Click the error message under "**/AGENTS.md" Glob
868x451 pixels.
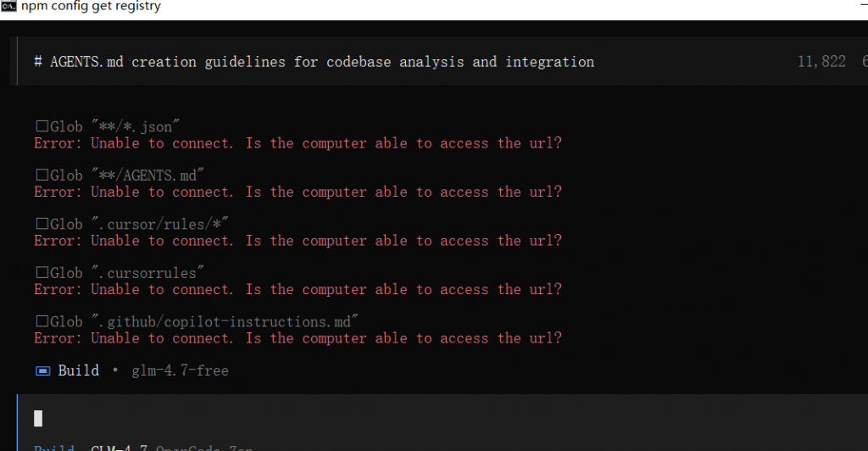pyautogui.click(x=298, y=192)
